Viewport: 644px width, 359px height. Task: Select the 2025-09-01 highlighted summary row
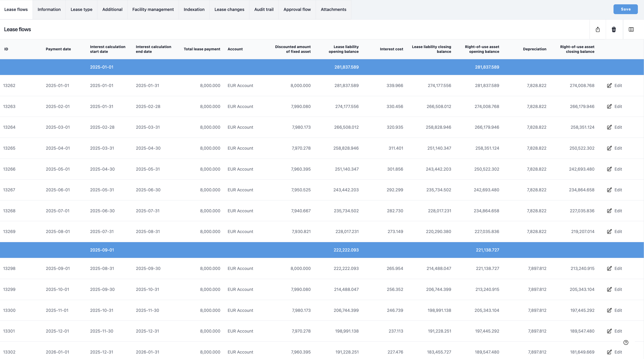(x=322, y=250)
